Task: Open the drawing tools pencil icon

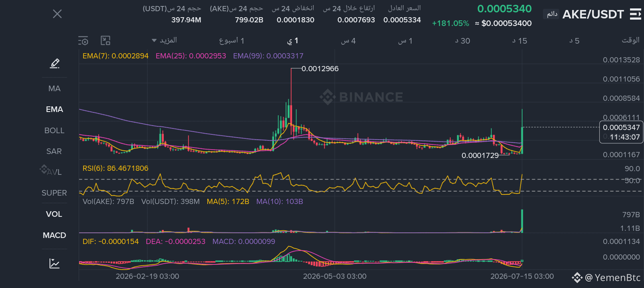Action: pos(55,63)
